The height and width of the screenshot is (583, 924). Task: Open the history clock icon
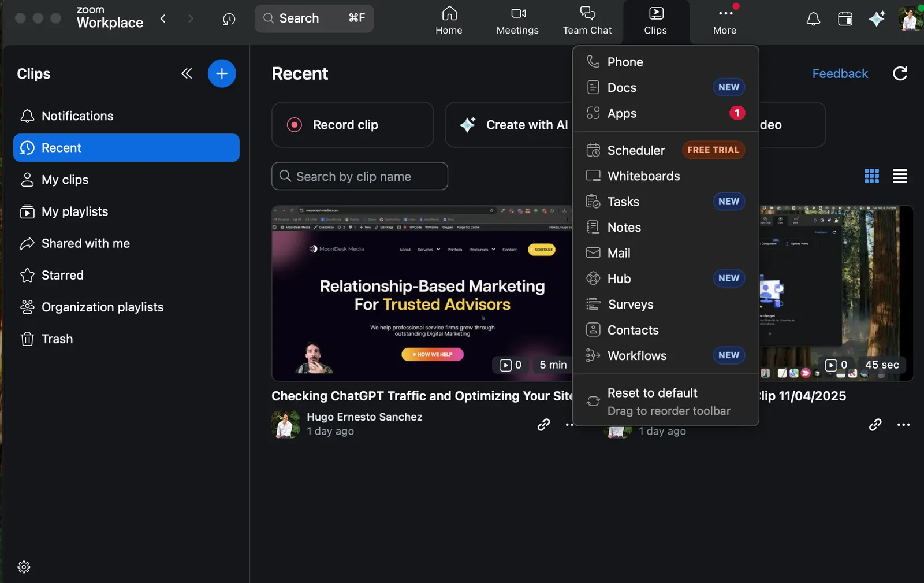(x=229, y=19)
